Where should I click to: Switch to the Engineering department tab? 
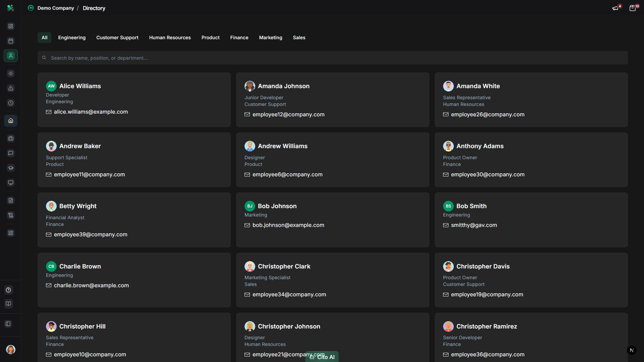(x=71, y=38)
